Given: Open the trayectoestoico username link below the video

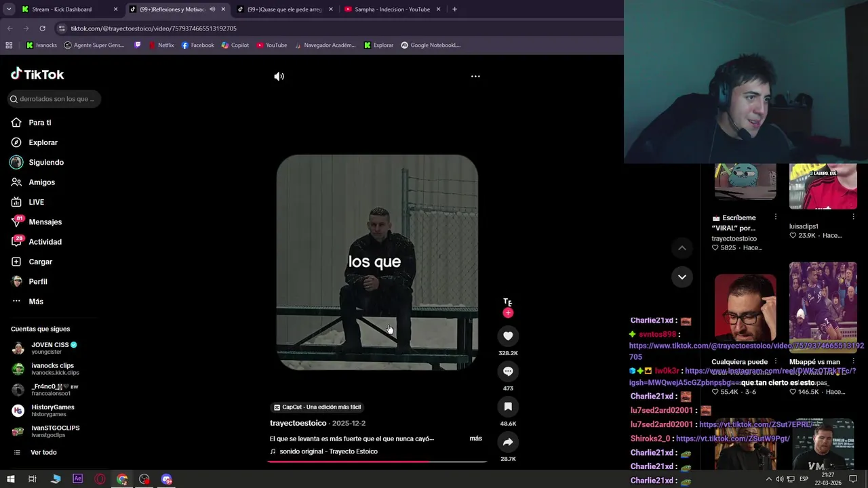Looking at the screenshot, I should (x=298, y=423).
